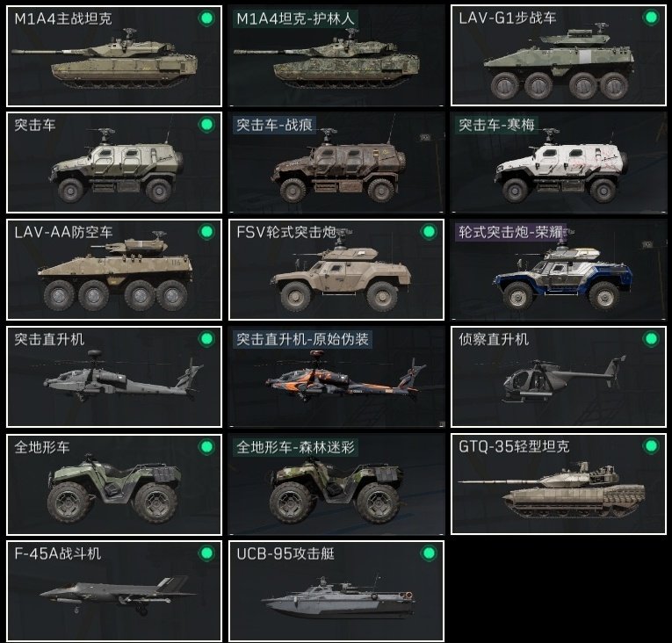
Task: Choose the 突击直升机 attack helicopter card
Action: [114, 377]
